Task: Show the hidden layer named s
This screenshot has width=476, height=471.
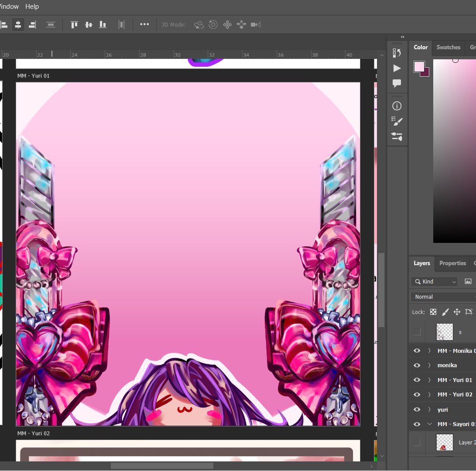Action: 417,332
